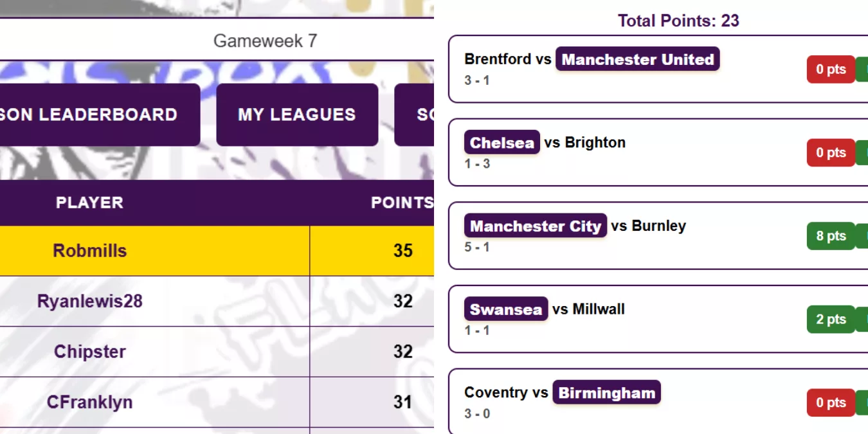This screenshot has height=434, width=868.
Task: Click the 2 pts badge
Action: coord(831,320)
